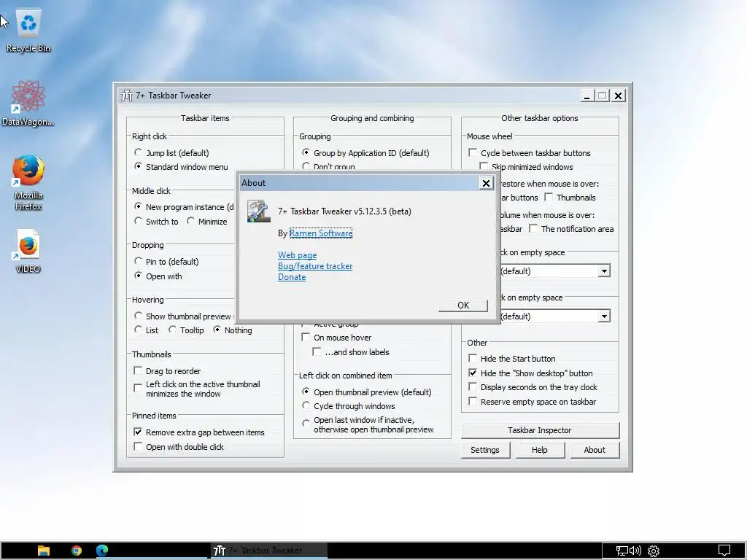Select Open thumbnail preview (default)
This screenshot has width=747, height=560.
tap(306, 392)
